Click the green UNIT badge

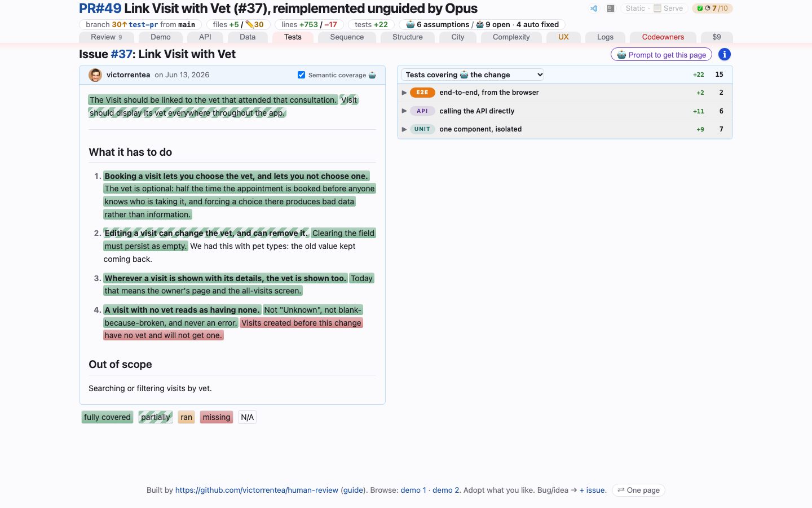422,129
